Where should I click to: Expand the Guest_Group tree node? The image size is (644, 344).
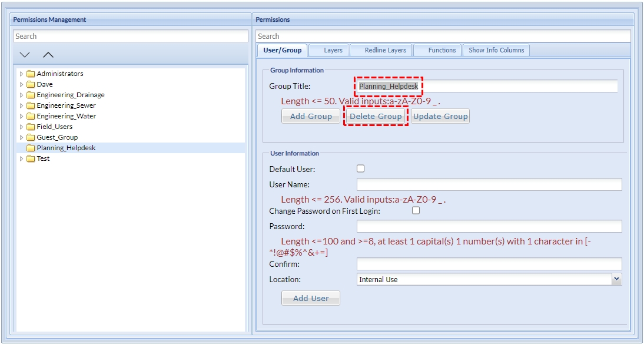(22, 137)
